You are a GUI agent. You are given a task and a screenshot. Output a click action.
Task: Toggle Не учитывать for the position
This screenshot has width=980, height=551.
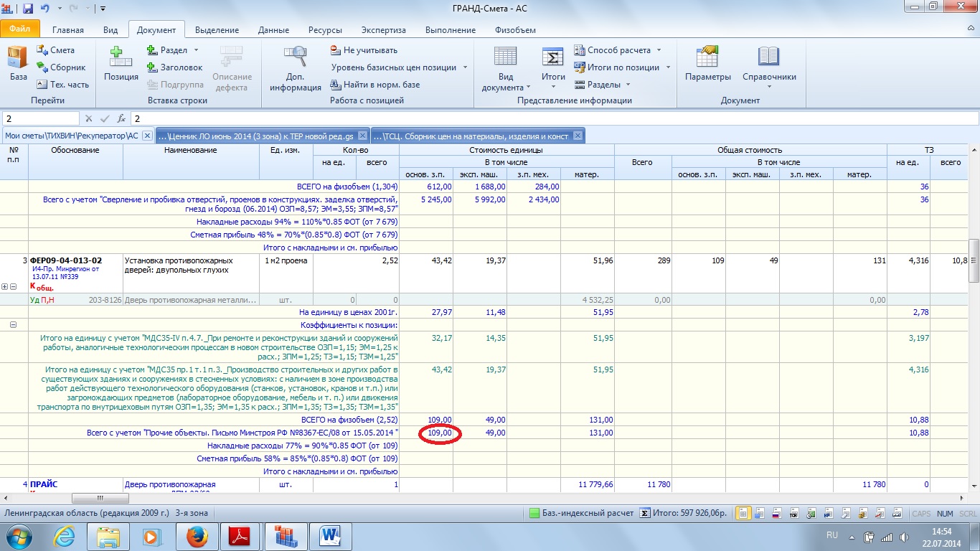(x=363, y=50)
